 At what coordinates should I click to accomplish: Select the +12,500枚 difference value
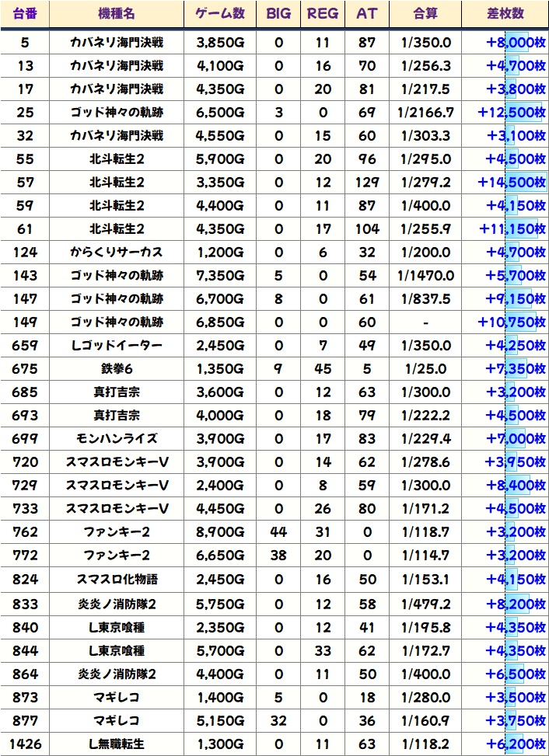tap(511, 113)
